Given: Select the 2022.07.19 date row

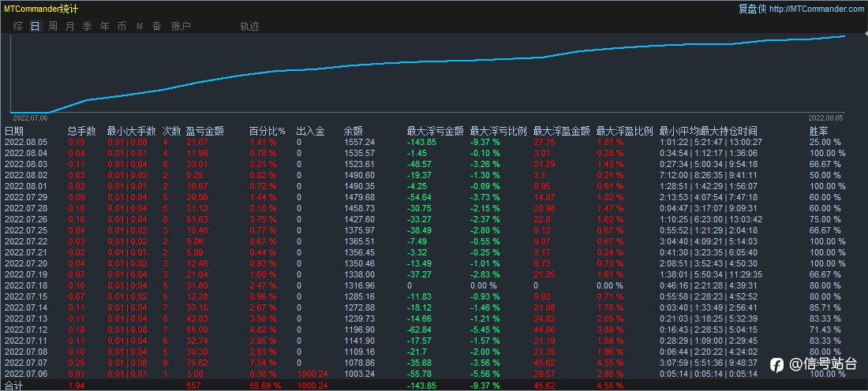Looking at the screenshot, I should (434, 274).
